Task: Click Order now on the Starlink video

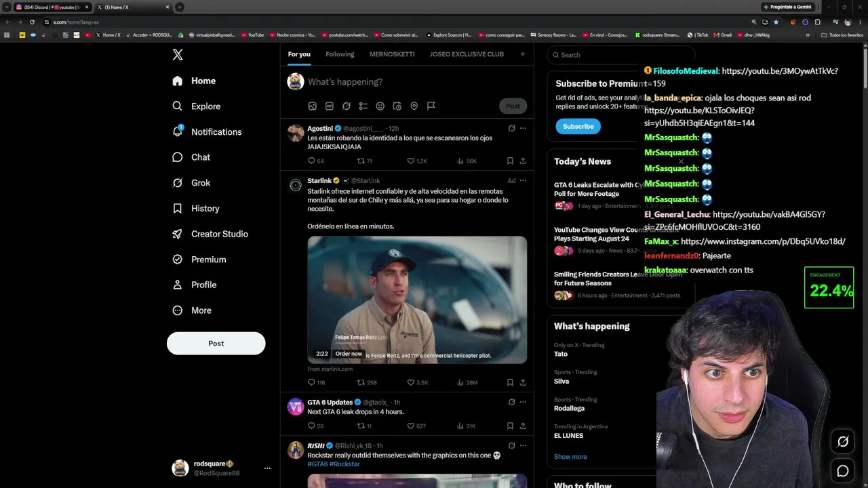Action: point(349,354)
